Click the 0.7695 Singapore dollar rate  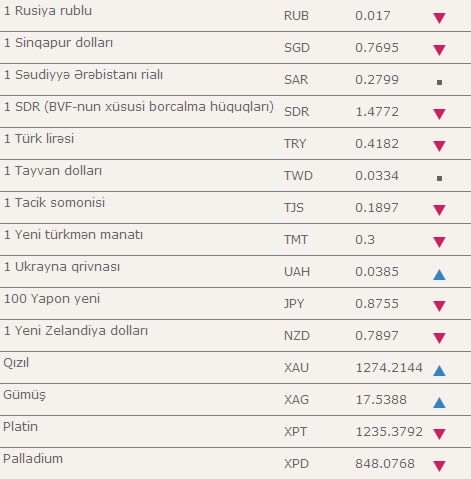[x=377, y=48]
